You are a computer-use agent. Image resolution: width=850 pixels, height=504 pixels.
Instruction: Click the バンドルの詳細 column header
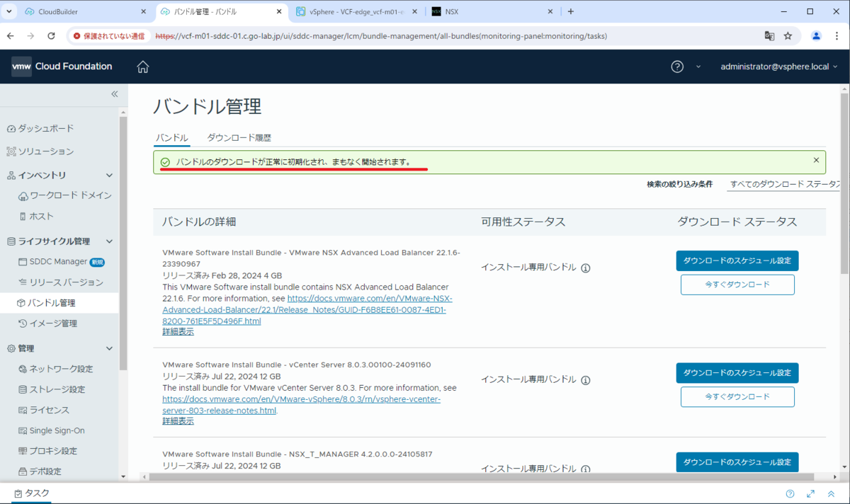(198, 222)
